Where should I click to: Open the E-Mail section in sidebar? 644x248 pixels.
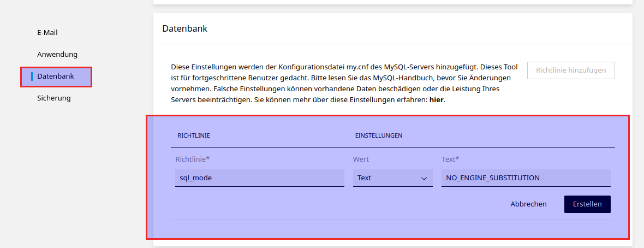pyautogui.click(x=47, y=32)
